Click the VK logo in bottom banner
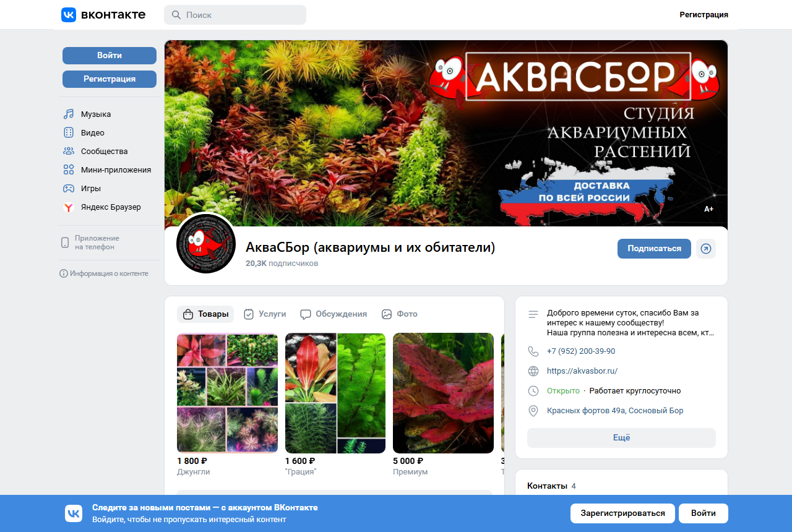Viewport: 792px width, 532px height. (x=74, y=513)
